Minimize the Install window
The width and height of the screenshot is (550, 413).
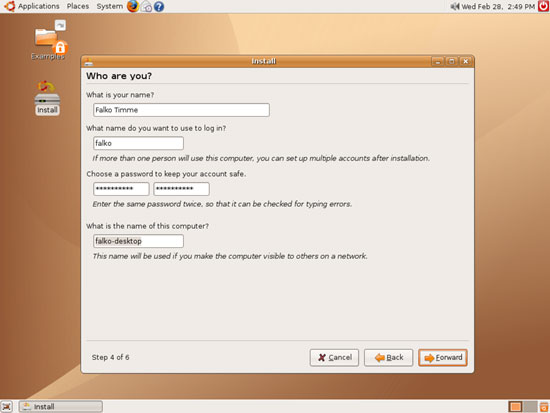(x=437, y=61)
